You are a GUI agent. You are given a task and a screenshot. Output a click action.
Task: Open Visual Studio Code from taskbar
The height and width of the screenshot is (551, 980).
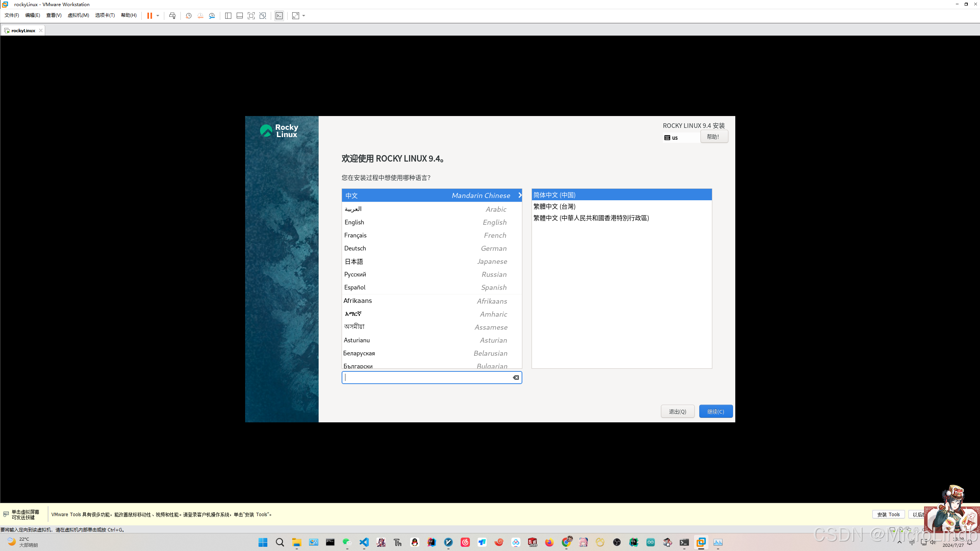[x=364, y=542]
